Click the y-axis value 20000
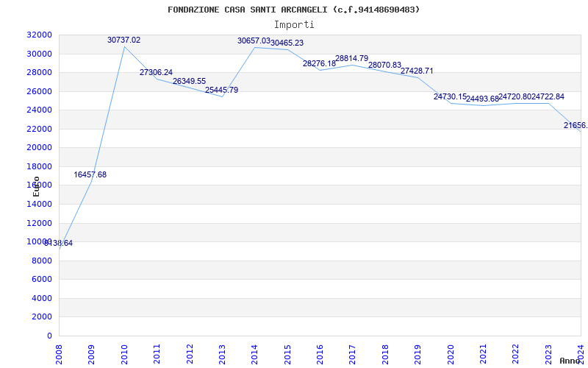Screen dimensions: 588x368 coord(40,148)
